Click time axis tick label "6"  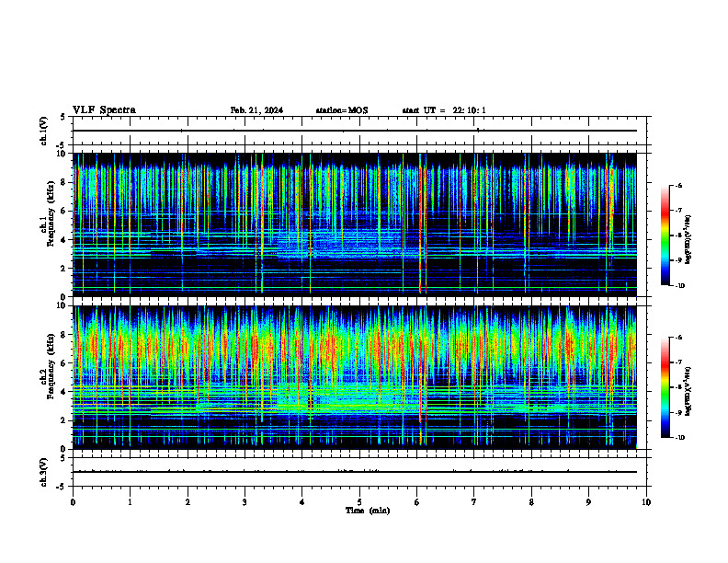tap(417, 502)
